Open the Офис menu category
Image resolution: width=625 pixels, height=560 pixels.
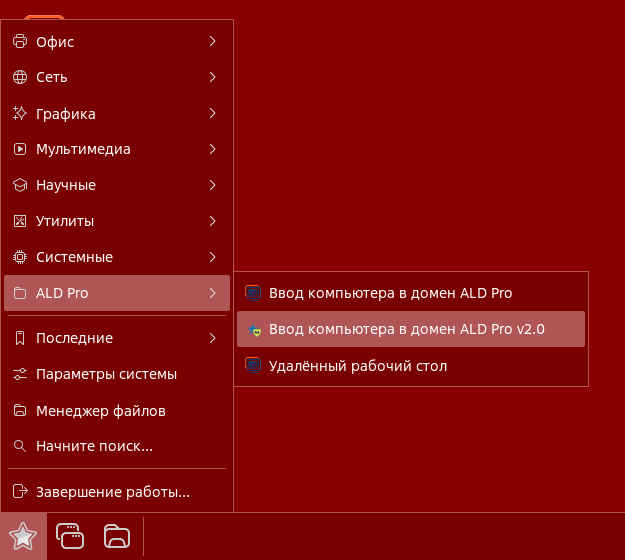pos(117,41)
